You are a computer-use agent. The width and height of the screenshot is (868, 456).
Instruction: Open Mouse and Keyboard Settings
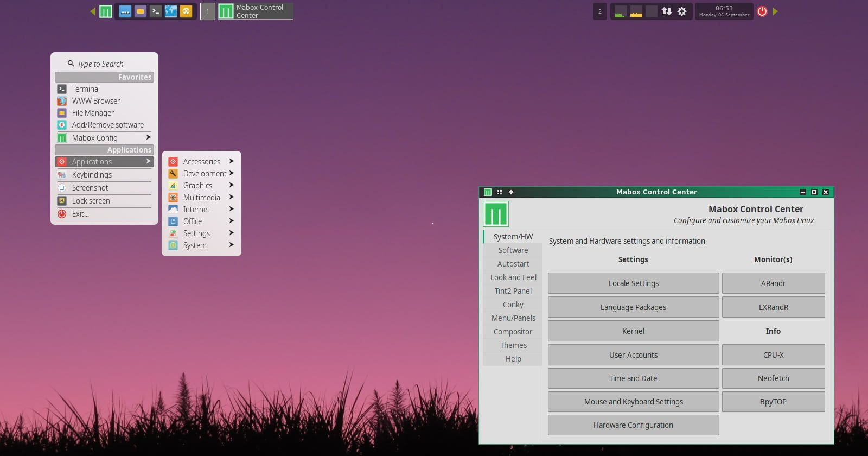[633, 402]
